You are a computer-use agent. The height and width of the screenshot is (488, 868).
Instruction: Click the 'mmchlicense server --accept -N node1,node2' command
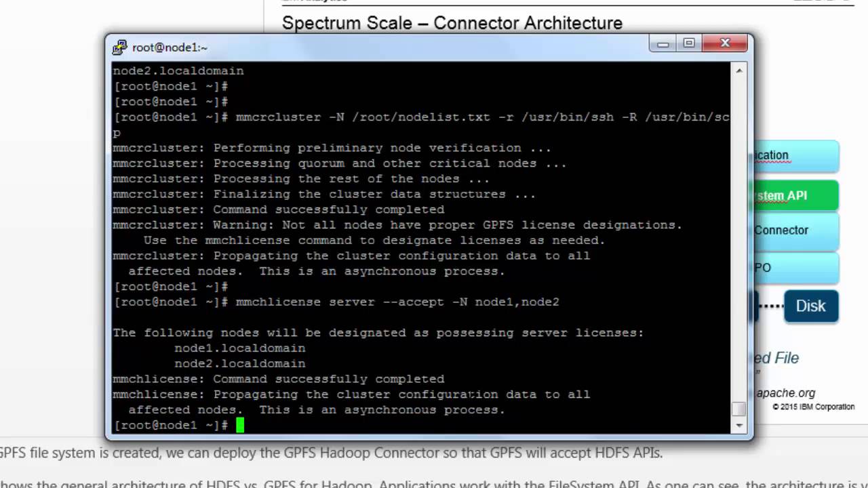(397, 302)
